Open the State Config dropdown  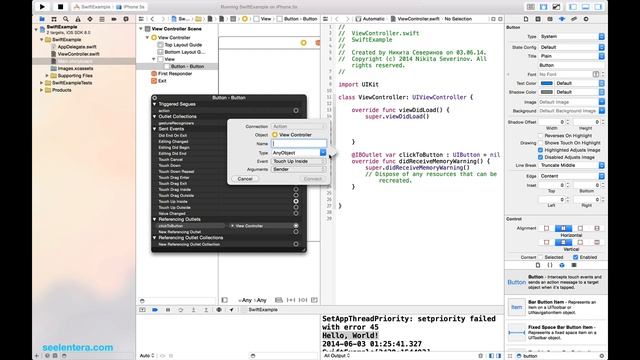572,47
